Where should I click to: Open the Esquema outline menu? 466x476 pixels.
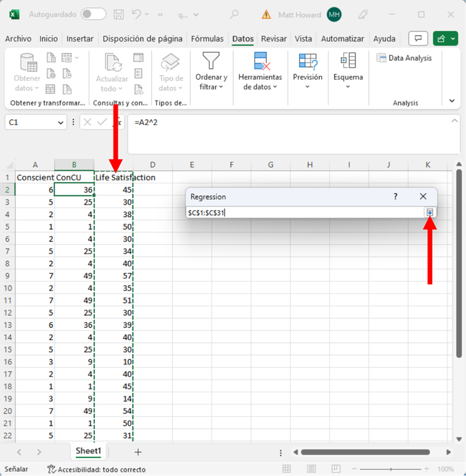click(x=348, y=72)
